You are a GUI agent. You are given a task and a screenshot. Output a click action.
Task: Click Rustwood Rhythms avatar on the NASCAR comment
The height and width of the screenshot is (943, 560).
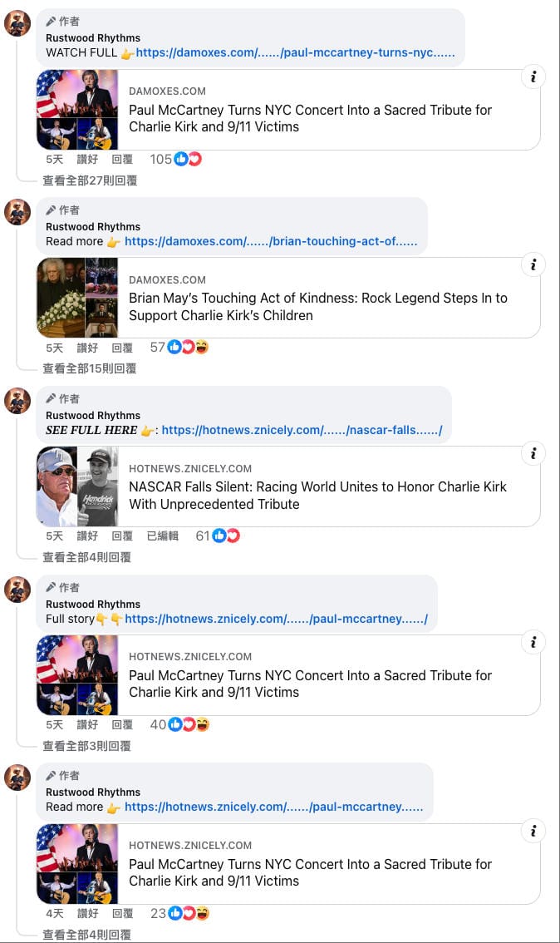pyautogui.click(x=17, y=401)
